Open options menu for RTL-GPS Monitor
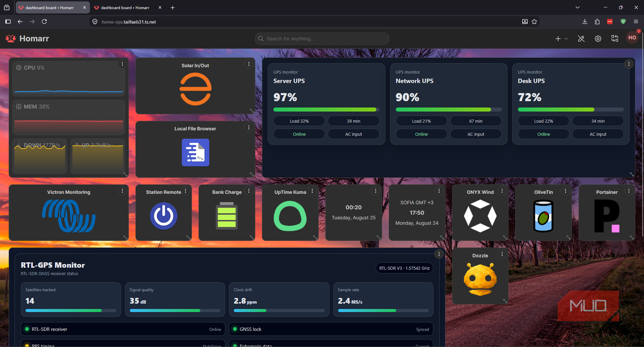 439,254
